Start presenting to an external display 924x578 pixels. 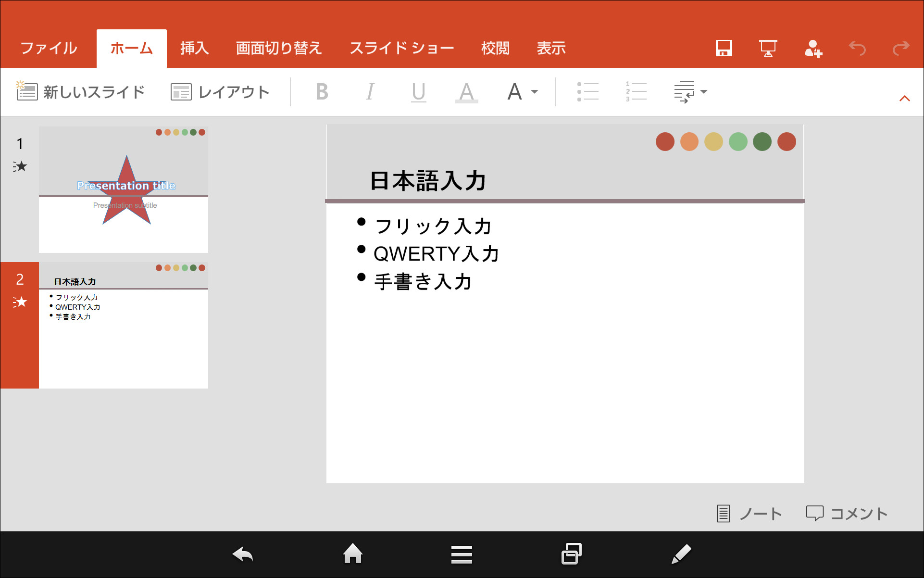767,48
